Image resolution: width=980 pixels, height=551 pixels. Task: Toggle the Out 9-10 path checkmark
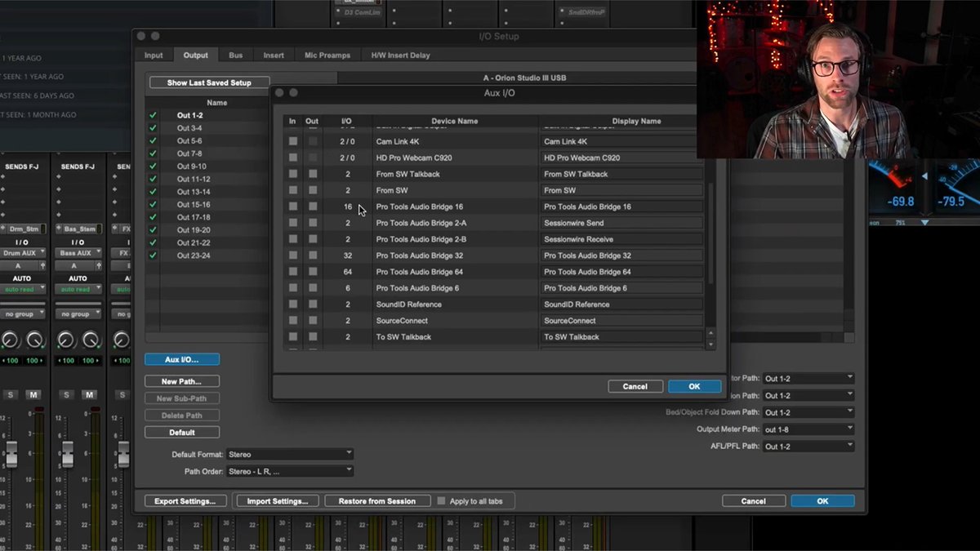coord(153,167)
